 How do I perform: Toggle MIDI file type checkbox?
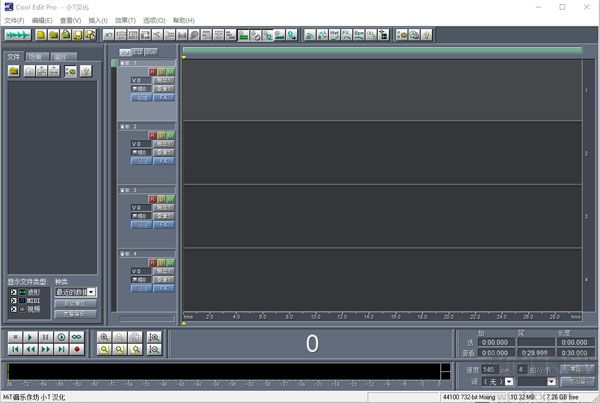tap(13, 300)
